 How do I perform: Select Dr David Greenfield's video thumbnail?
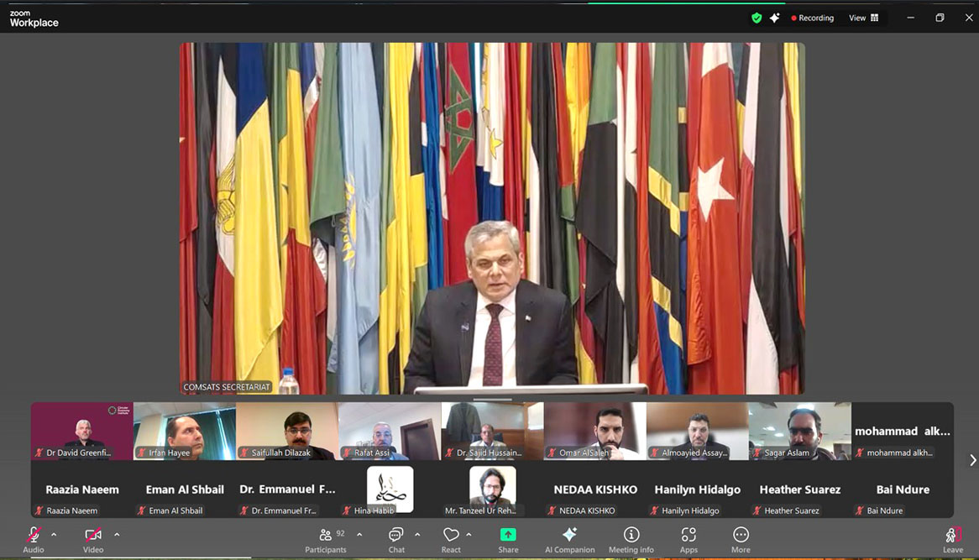(x=81, y=432)
